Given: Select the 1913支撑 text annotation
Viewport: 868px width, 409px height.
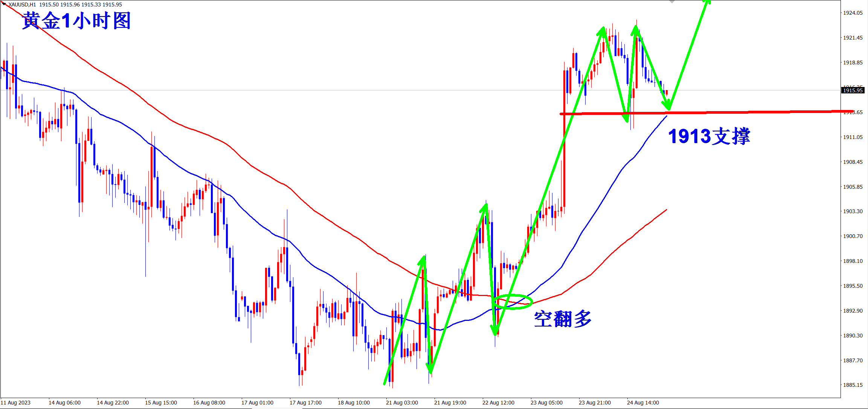Looking at the screenshot, I should click(x=709, y=136).
